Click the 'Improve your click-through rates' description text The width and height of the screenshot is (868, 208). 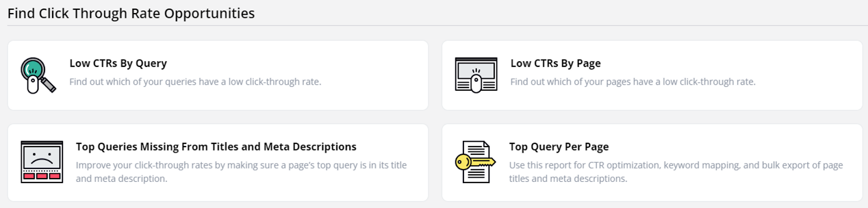(241, 172)
